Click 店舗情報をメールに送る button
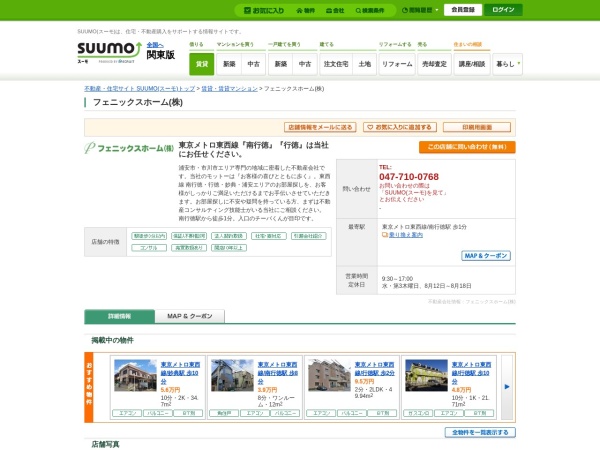The height and width of the screenshot is (450, 600). [x=320, y=127]
